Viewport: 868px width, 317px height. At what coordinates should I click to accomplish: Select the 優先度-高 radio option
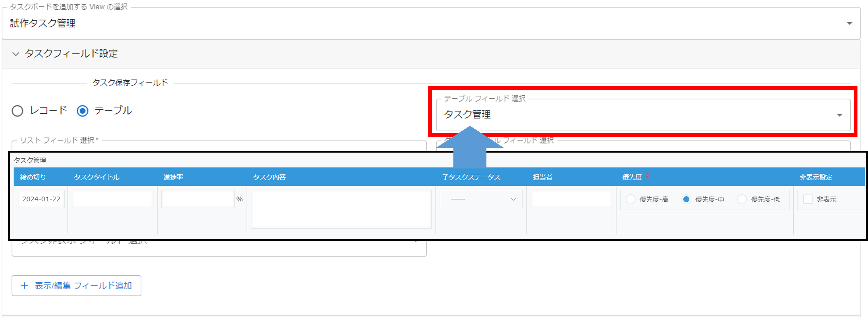tap(630, 199)
